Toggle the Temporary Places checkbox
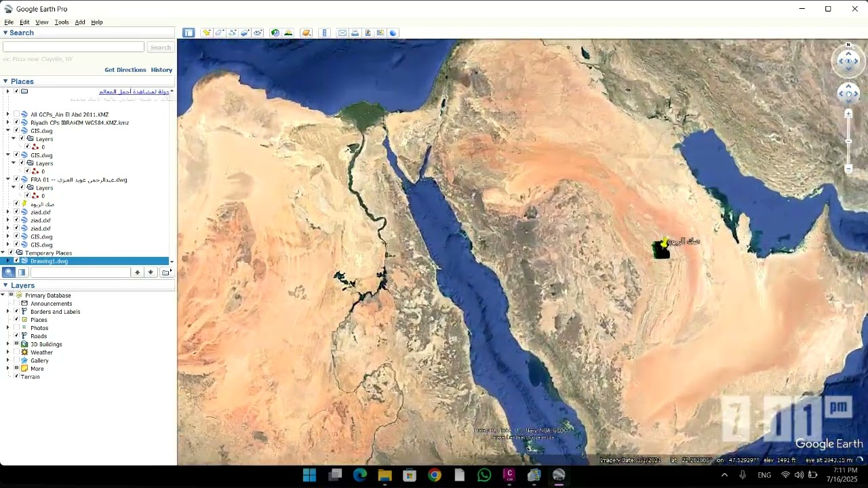Image resolution: width=868 pixels, height=488 pixels. pyautogui.click(x=11, y=253)
